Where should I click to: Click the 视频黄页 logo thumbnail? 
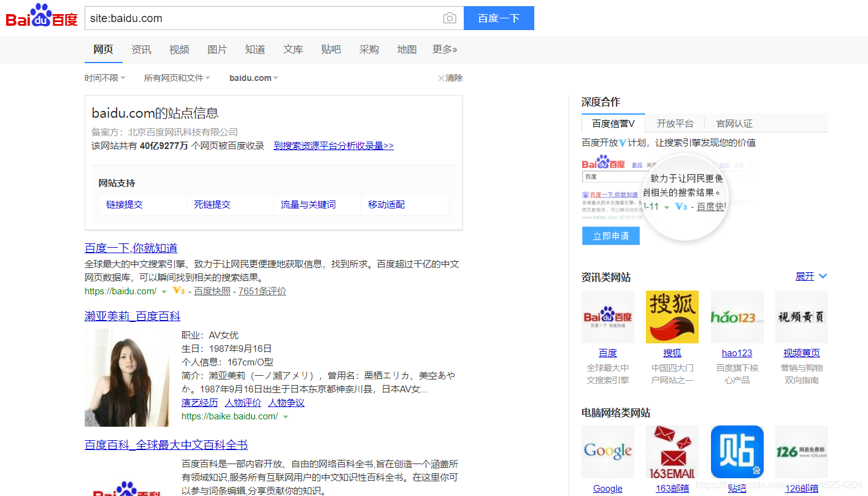coord(802,317)
